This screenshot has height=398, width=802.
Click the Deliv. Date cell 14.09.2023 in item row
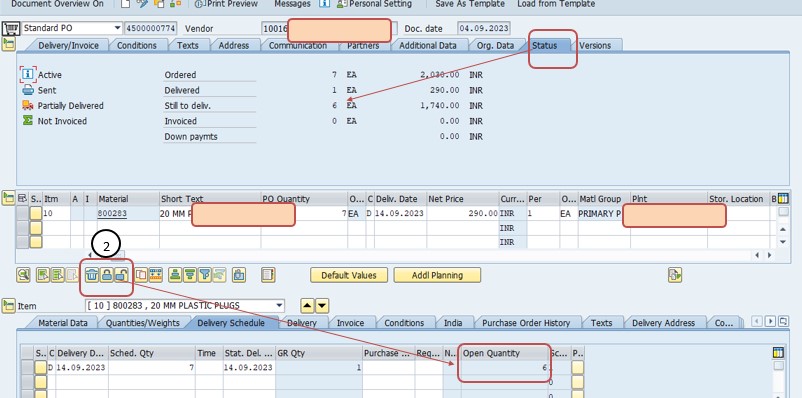[x=399, y=213]
